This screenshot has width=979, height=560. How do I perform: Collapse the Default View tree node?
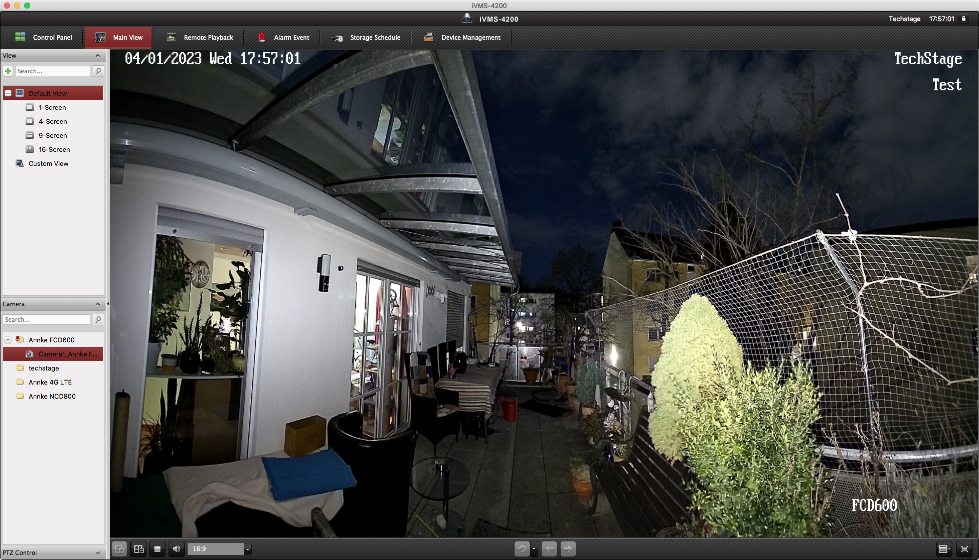point(8,94)
